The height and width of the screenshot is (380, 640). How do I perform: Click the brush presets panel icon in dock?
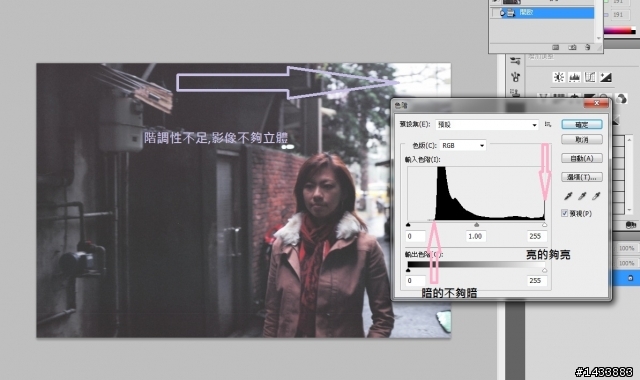coord(515,61)
